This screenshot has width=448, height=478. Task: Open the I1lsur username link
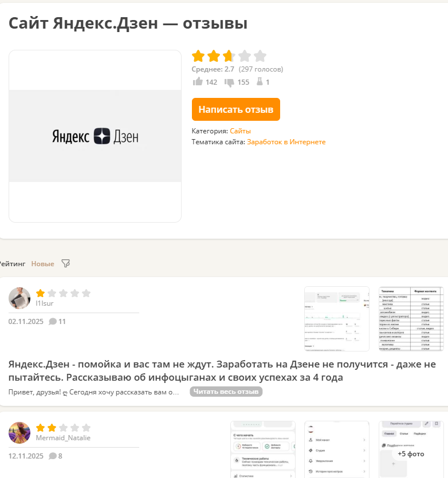coord(45,303)
